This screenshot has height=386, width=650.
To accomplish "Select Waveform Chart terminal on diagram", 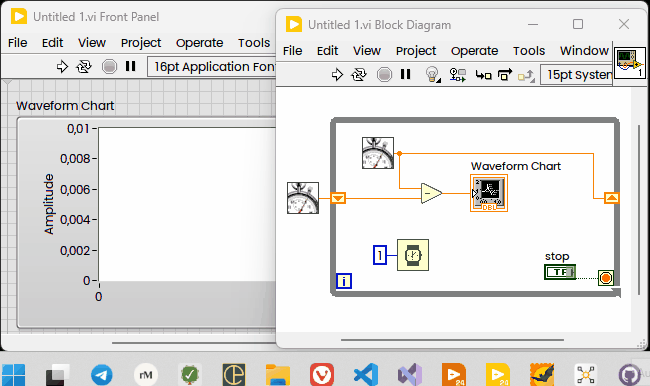I will pos(489,193).
